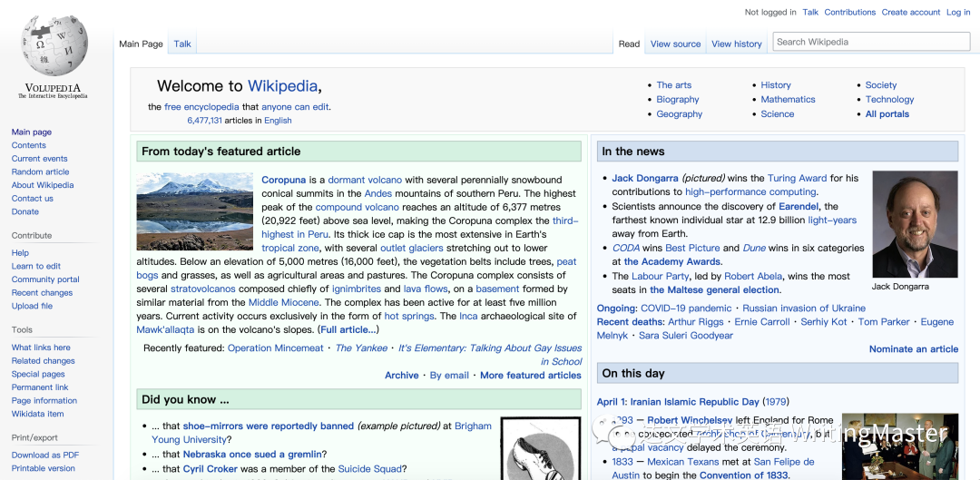Click the Wikipedia link in welcome heading
This screenshot has height=480, width=980.
[282, 85]
